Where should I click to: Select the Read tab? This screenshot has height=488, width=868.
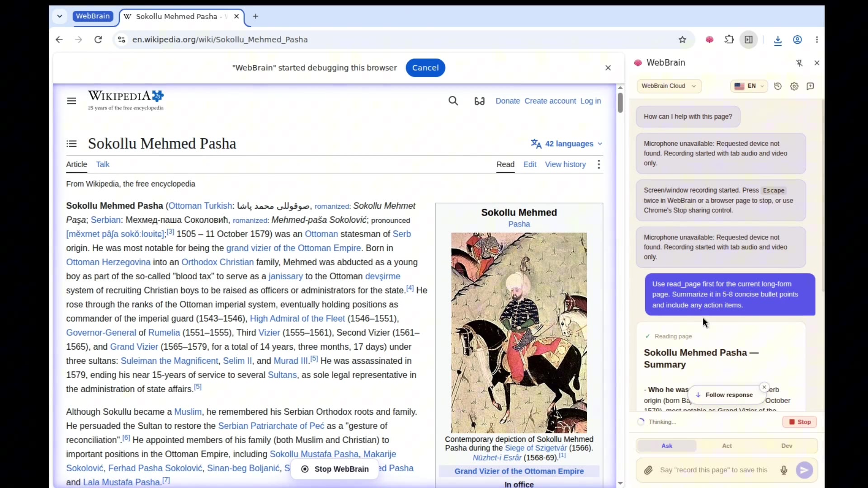pyautogui.click(x=505, y=164)
